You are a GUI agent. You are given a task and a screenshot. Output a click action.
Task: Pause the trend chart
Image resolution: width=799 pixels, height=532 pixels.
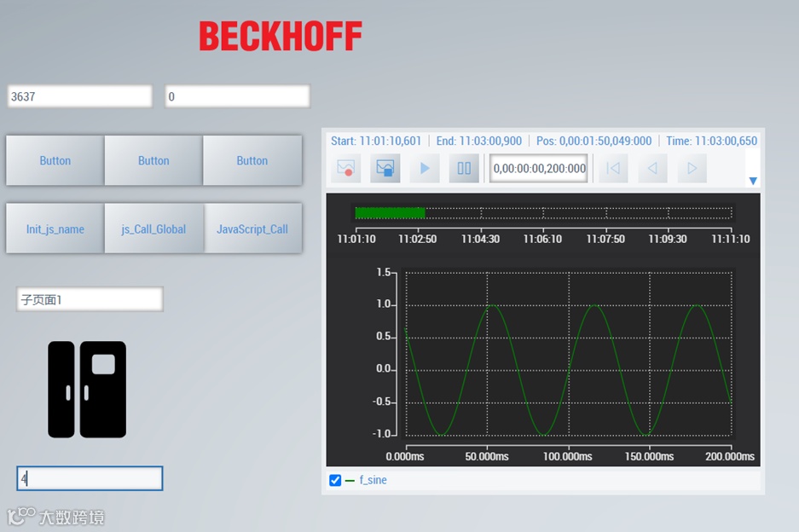click(464, 168)
